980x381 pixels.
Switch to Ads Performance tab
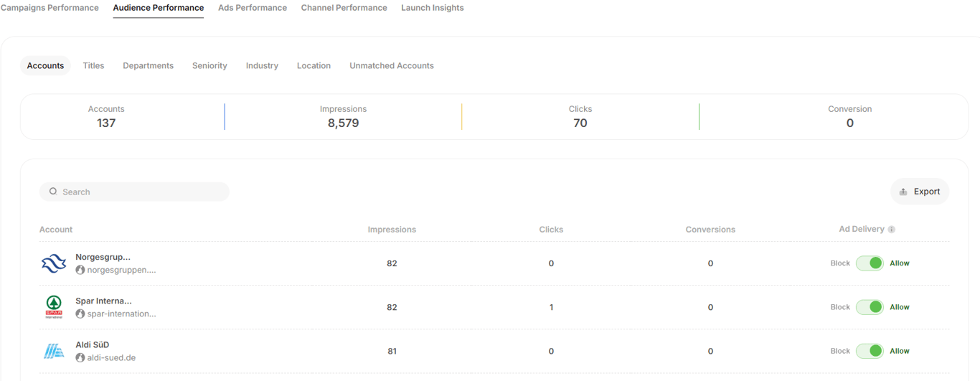pos(253,8)
